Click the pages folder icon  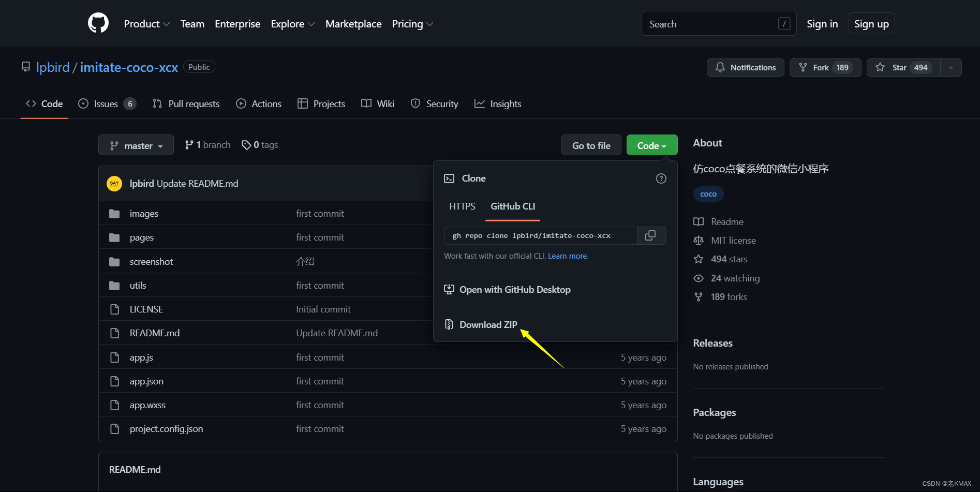coord(114,237)
